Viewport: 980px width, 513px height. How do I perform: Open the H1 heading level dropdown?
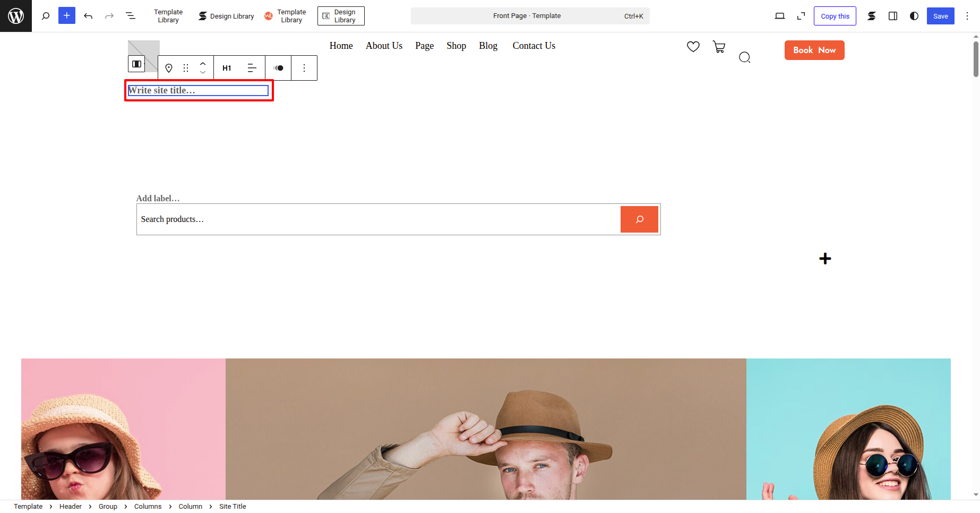(227, 68)
